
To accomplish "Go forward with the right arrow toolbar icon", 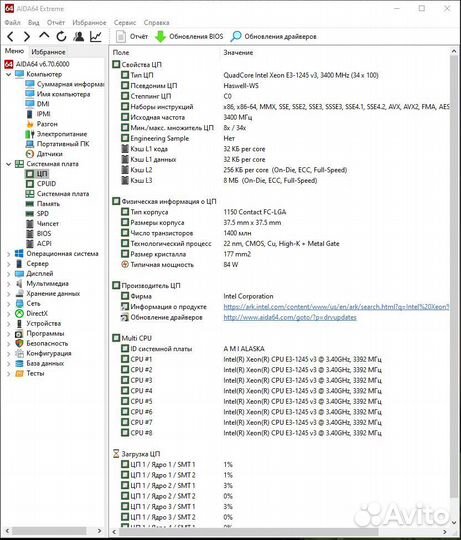I will point(27,36).
